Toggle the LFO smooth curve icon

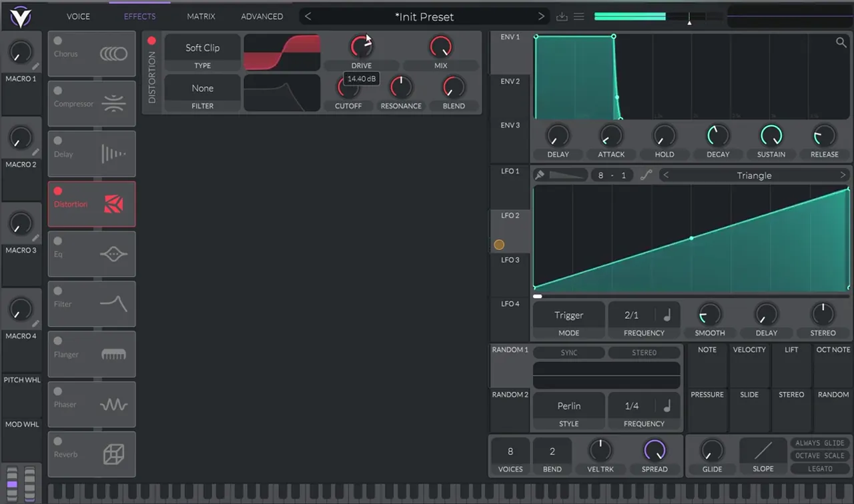coord(646,175)
